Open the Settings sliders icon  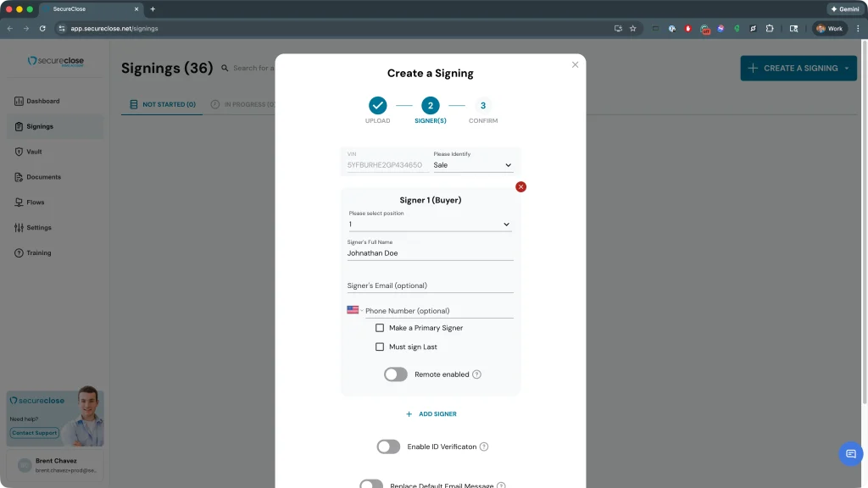click(19, 228)
